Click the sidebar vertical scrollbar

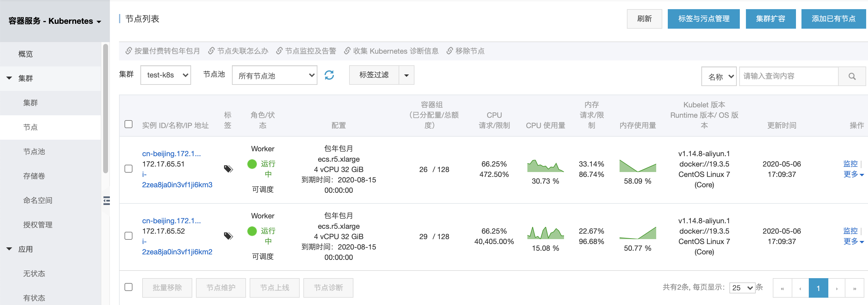pyautogui.click(x=106, y=108)
